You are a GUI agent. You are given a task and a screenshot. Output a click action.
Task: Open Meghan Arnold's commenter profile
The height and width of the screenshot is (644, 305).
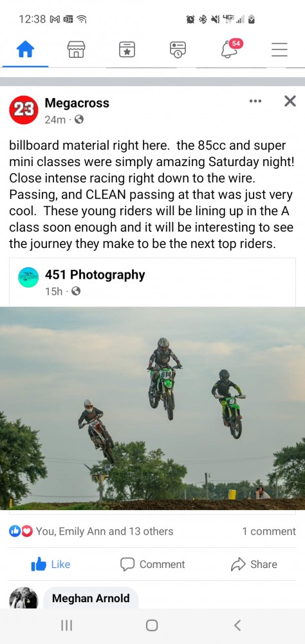tap(91, 598)
